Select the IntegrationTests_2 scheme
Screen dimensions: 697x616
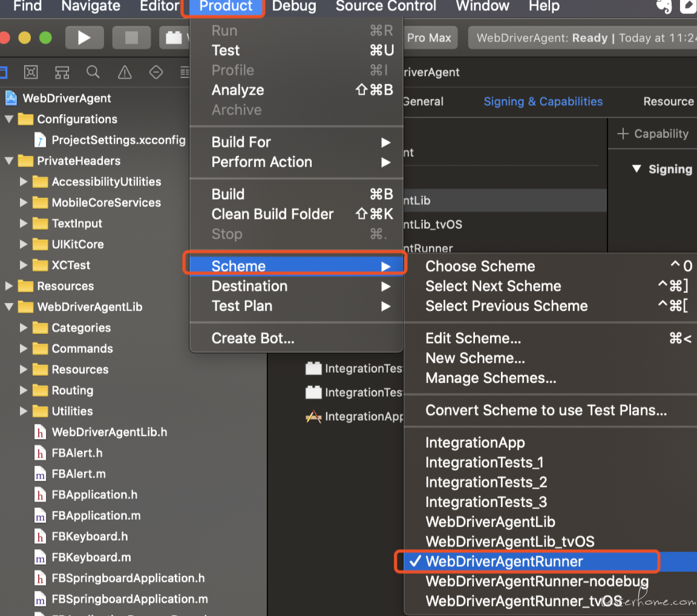click(x=551, y=482)
